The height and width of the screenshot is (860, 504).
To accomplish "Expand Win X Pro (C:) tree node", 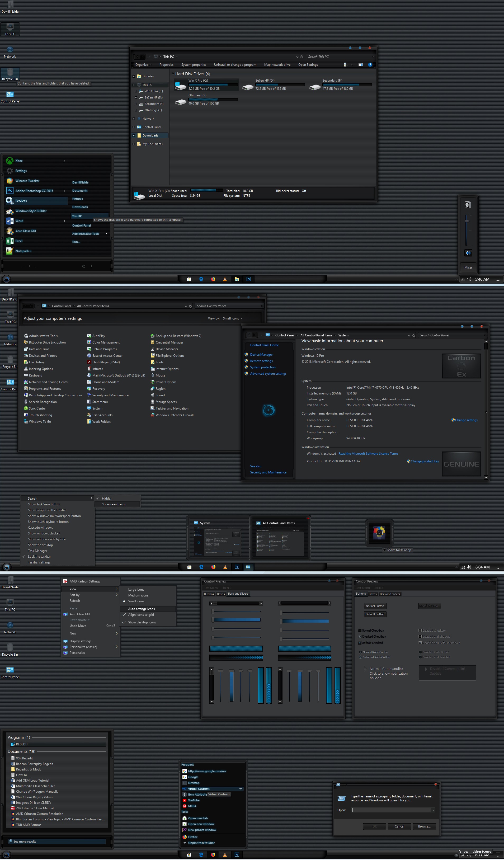I will coord(135,91).
